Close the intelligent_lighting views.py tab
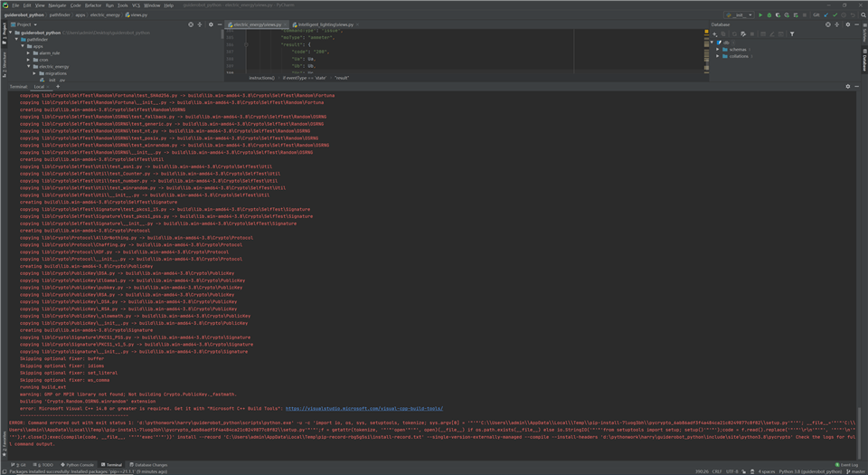Image resolution: width=868 pixels, height=475 pixels. coord(358,24)
